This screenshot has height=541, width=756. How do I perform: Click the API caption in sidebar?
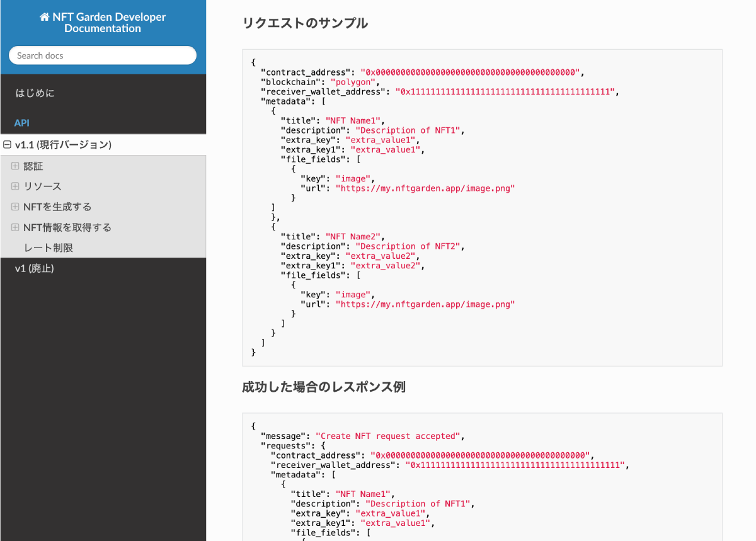[22, 123]
